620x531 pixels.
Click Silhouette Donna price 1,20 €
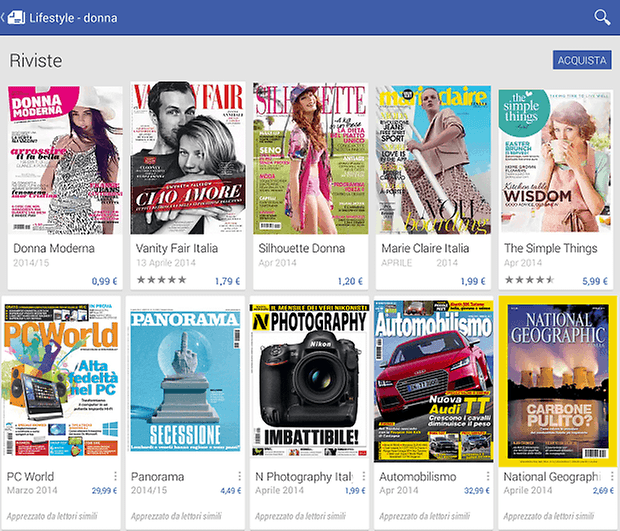click(x=350, y=281)
